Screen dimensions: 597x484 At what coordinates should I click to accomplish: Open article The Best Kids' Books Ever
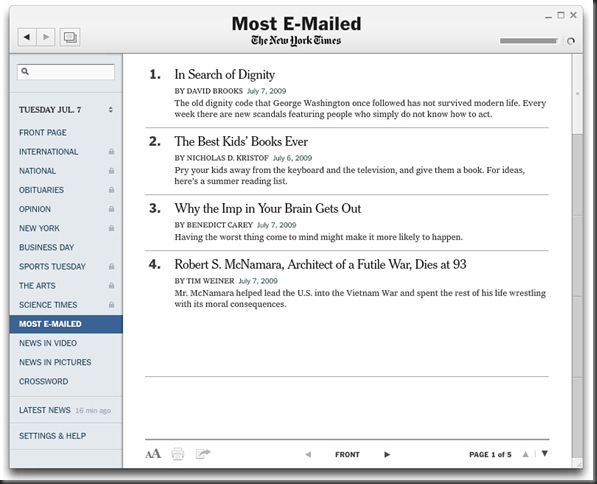coord(241,142)
